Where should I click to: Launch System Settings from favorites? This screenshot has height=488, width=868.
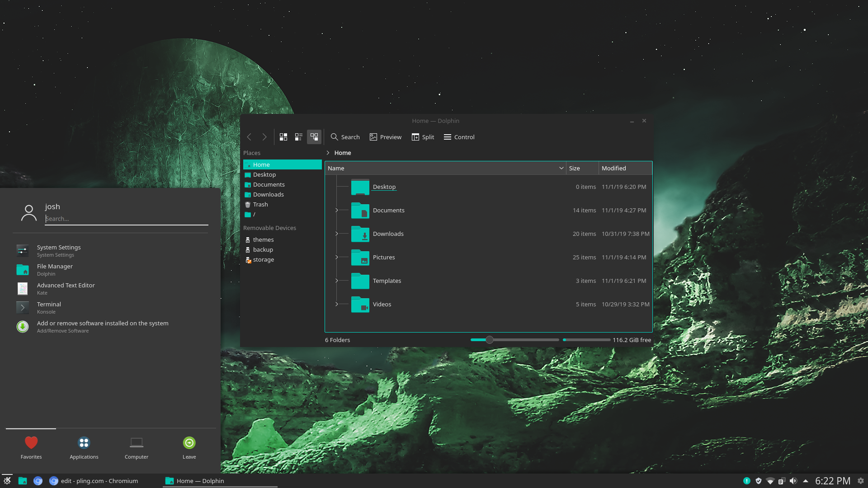[111, 251]
